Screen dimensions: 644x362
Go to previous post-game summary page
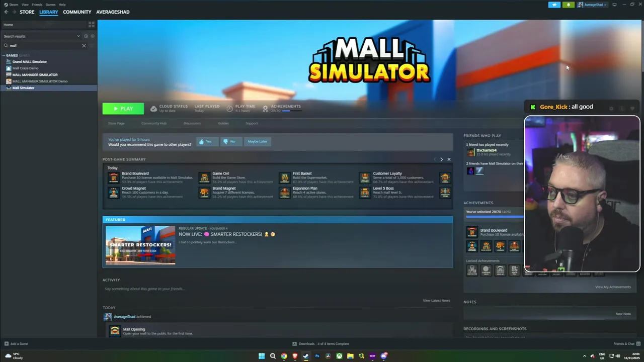[435, 159]
